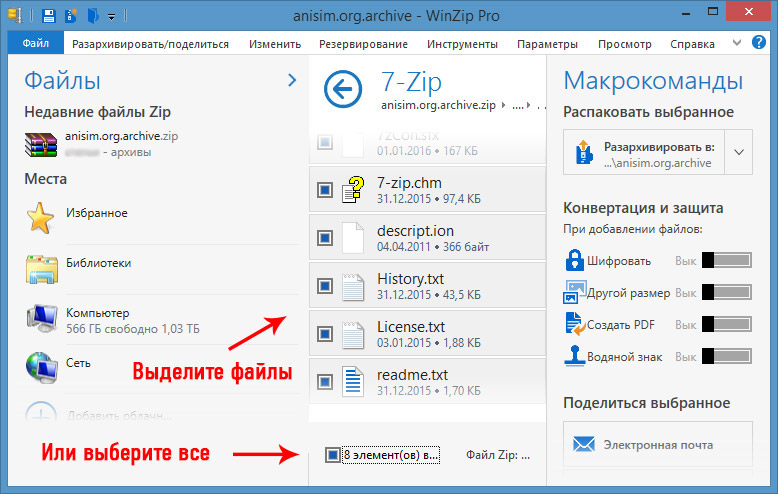This screenshot has height=494, width=778.
Task: Click the blue back arrow icon
Action: 343,89
